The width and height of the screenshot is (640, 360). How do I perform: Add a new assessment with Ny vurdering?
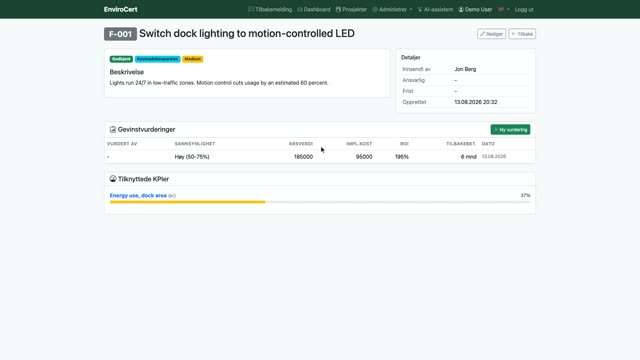pos(510,129)
